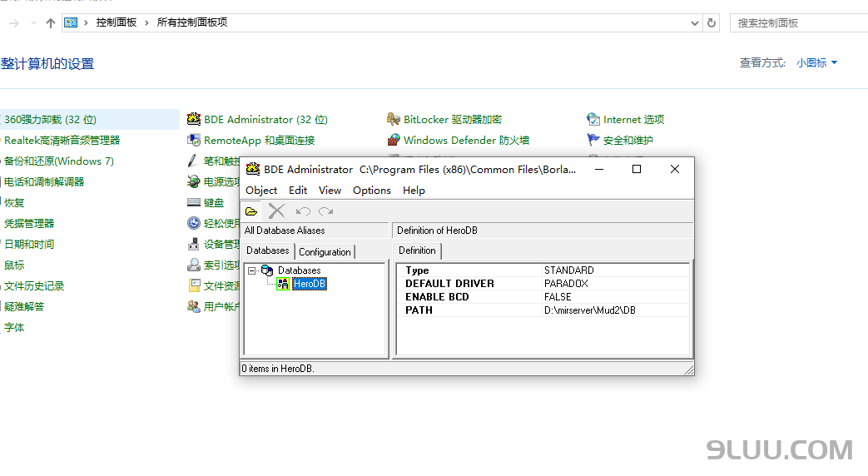Open the 字体 item
This screenshot has height=476, width=868.
point(14,328)
